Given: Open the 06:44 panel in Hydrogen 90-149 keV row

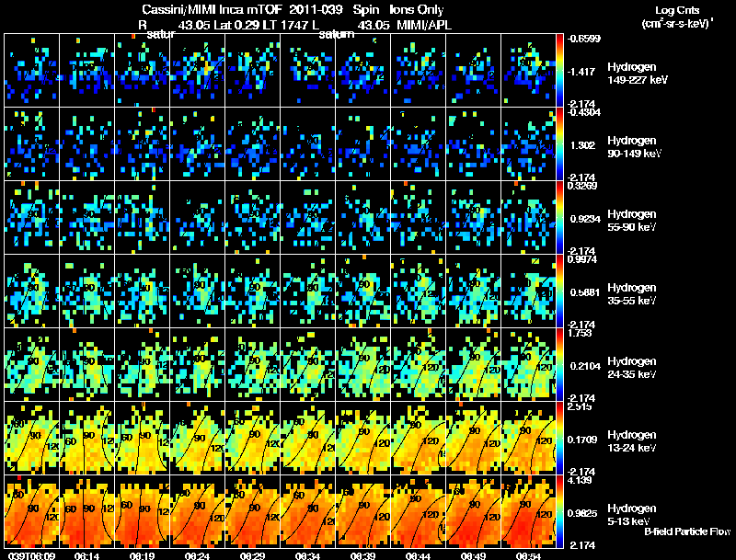Looking at the screenshot, I should [x=418, y=144].
